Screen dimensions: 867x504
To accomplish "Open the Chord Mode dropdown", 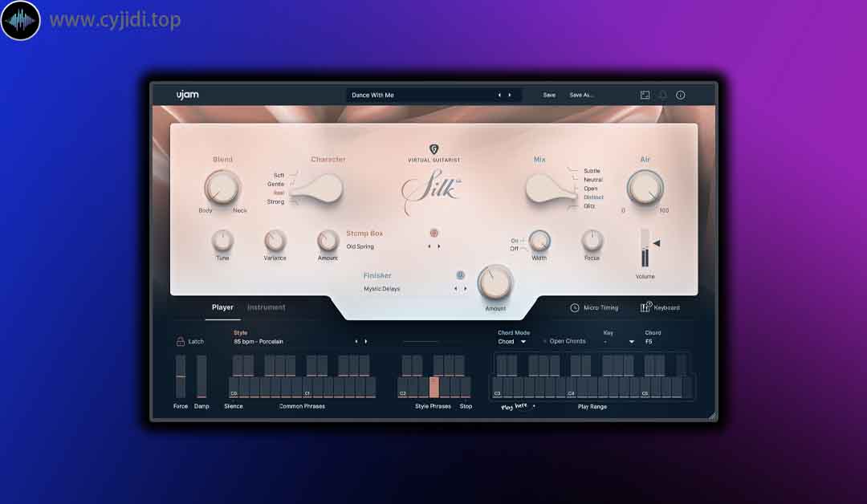I will click(512, 342).
